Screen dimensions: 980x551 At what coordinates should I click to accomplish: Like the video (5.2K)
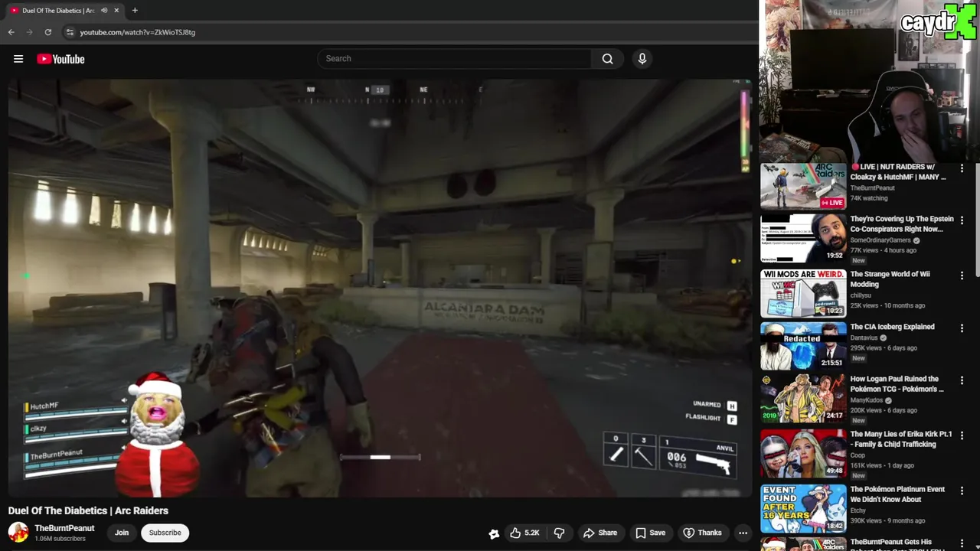pos(524,533)
